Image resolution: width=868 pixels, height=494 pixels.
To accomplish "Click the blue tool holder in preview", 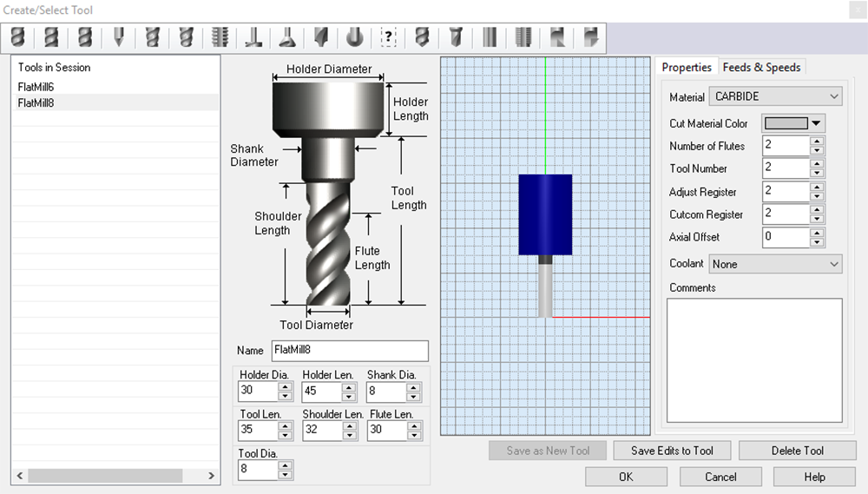I will pos(545,215).
